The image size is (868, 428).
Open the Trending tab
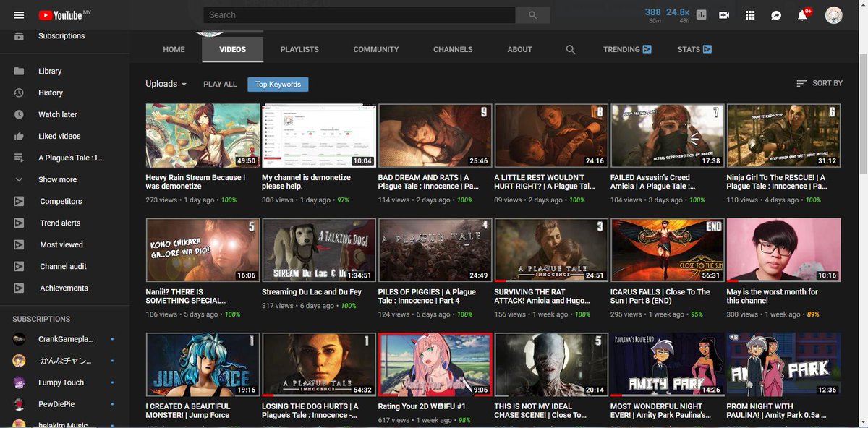click(627, 50)
